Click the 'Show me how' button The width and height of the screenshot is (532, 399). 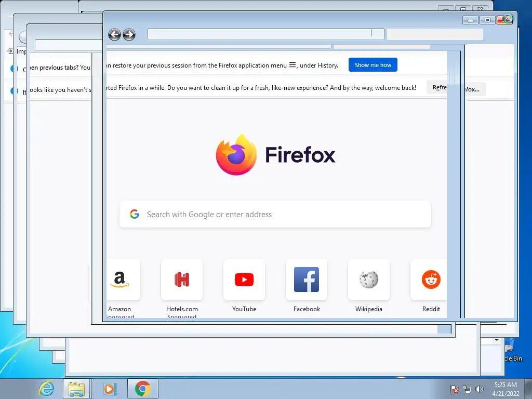point(373,65)
